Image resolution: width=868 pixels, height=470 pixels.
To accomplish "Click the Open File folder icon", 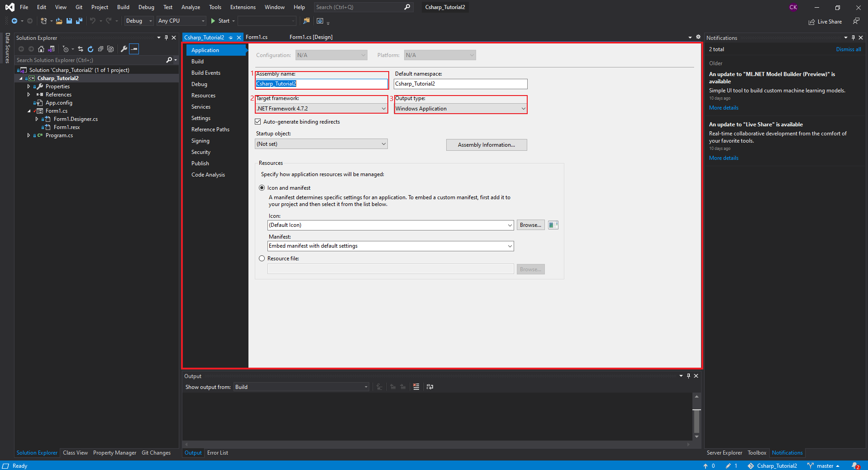I will pos(59,21).
